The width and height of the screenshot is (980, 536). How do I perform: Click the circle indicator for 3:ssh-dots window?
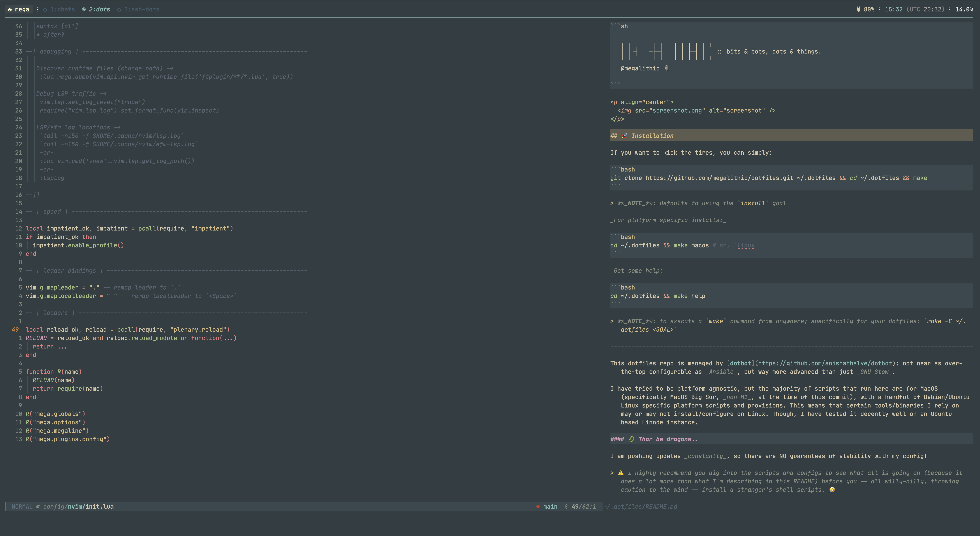click(x=119, y=10)
